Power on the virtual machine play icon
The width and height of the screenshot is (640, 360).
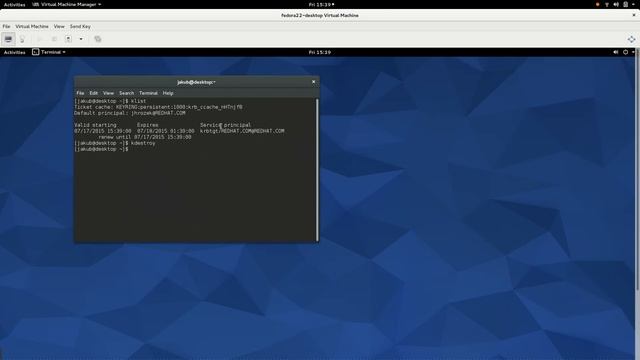(40, 39)
